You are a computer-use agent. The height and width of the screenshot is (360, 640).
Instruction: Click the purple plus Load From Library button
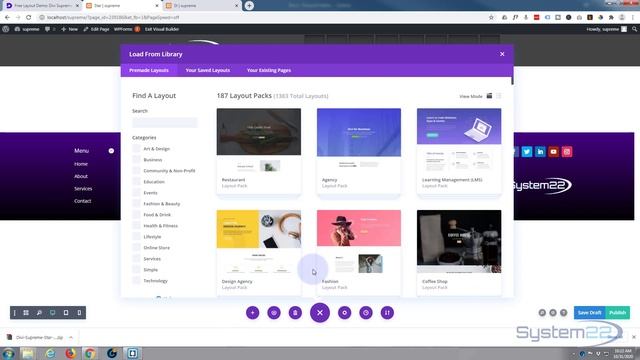[x=253, y=313]
